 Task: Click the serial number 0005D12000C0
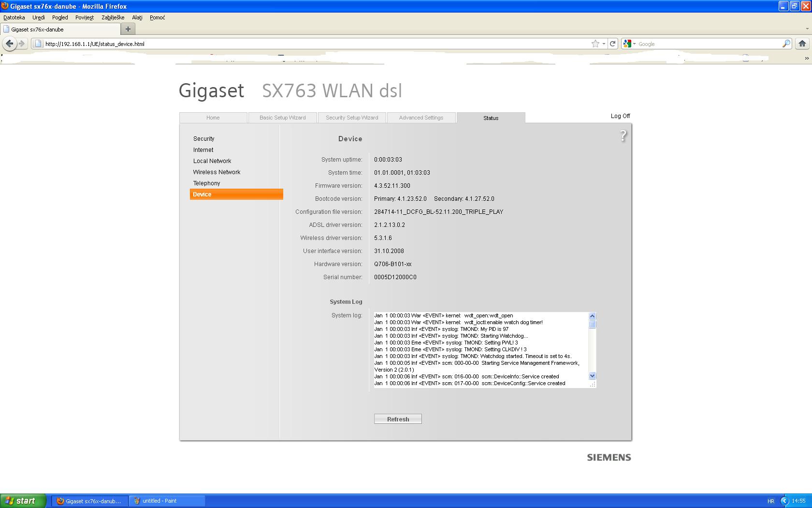pyautogui.click(x=395, y=277)
